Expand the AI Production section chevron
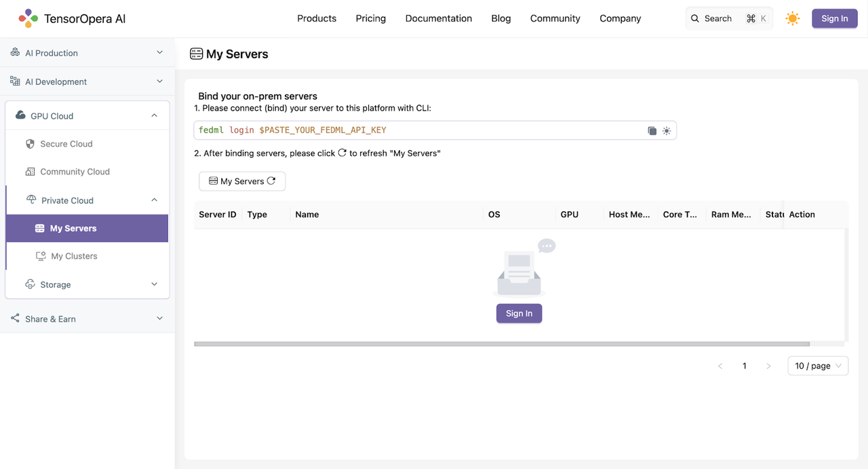 pos(160,52)
